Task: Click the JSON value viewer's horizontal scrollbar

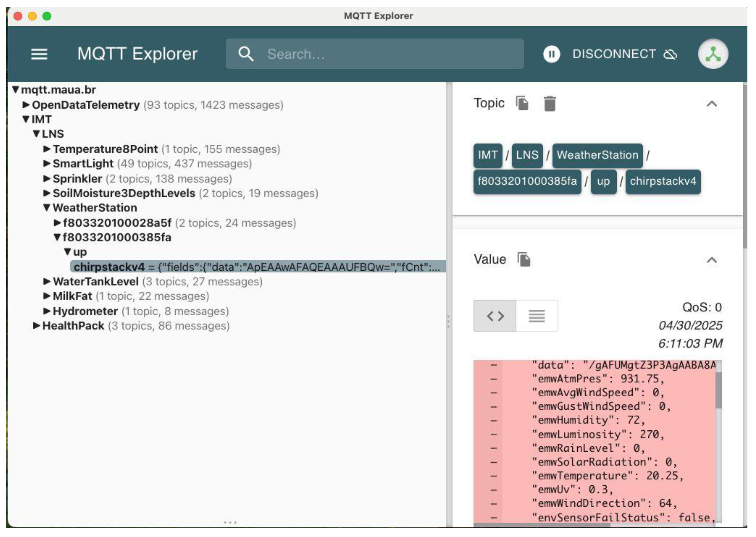Action: (x=542, y=525)
